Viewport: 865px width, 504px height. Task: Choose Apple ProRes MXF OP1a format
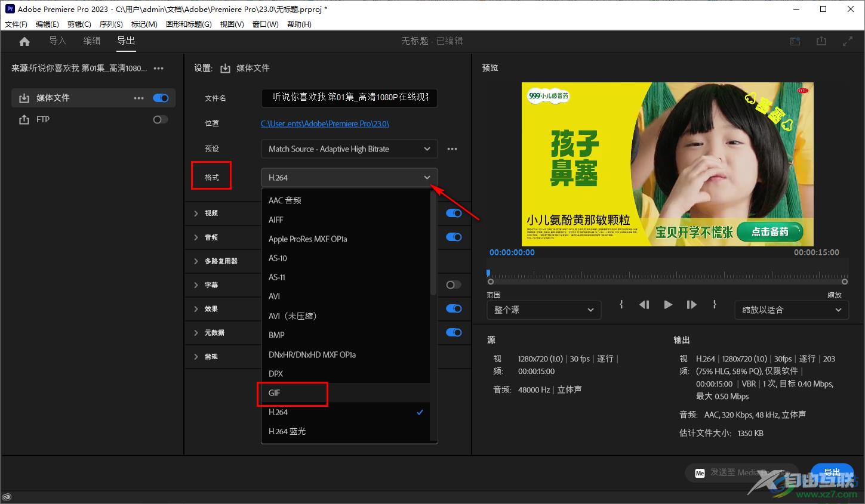click(x=346, y=239)
